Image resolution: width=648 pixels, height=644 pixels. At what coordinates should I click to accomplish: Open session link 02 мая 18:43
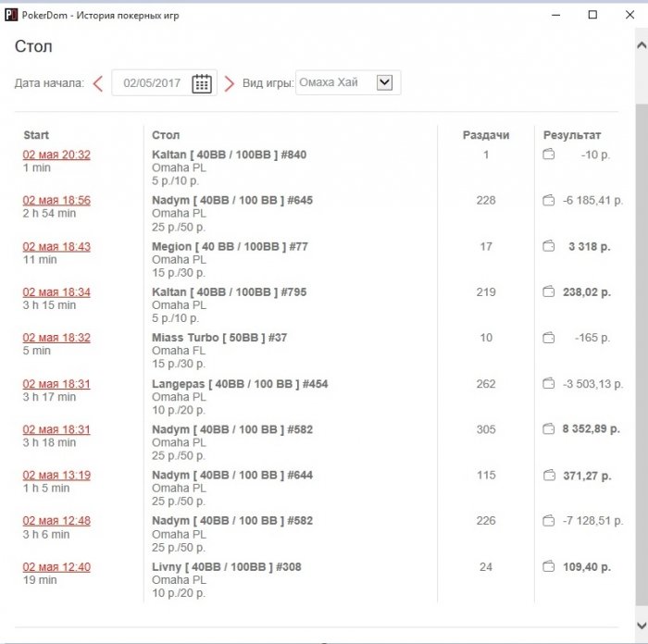pyautogui.click(x=56, y=246)
